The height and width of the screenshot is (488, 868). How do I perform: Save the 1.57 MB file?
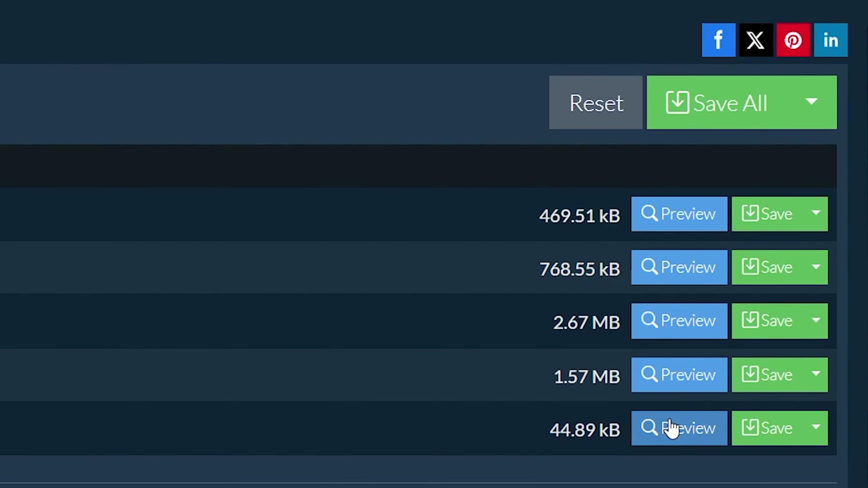(767, 375)
